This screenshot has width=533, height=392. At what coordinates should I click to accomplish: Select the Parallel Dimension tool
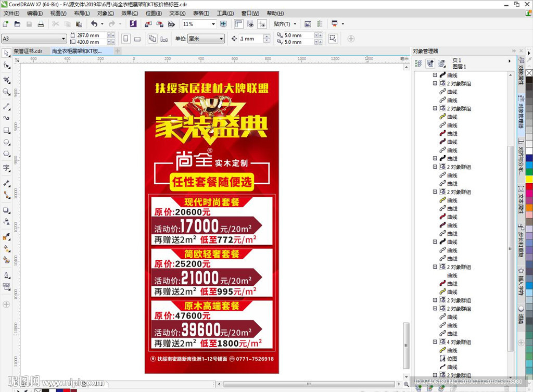click(6, 184)
